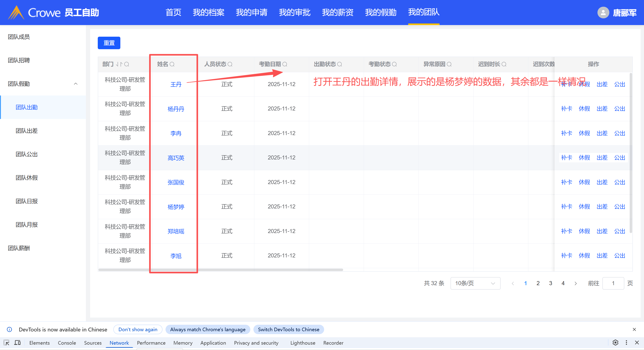Click search icon in 出勤状态 column header
The width and height of the screenshot is (644, 350).
pos(340,64)
